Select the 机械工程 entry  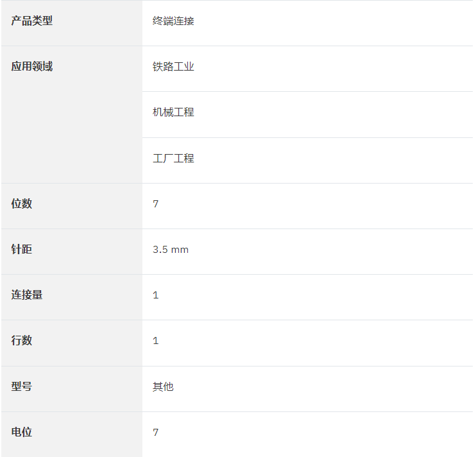click(x=173, y=112)
